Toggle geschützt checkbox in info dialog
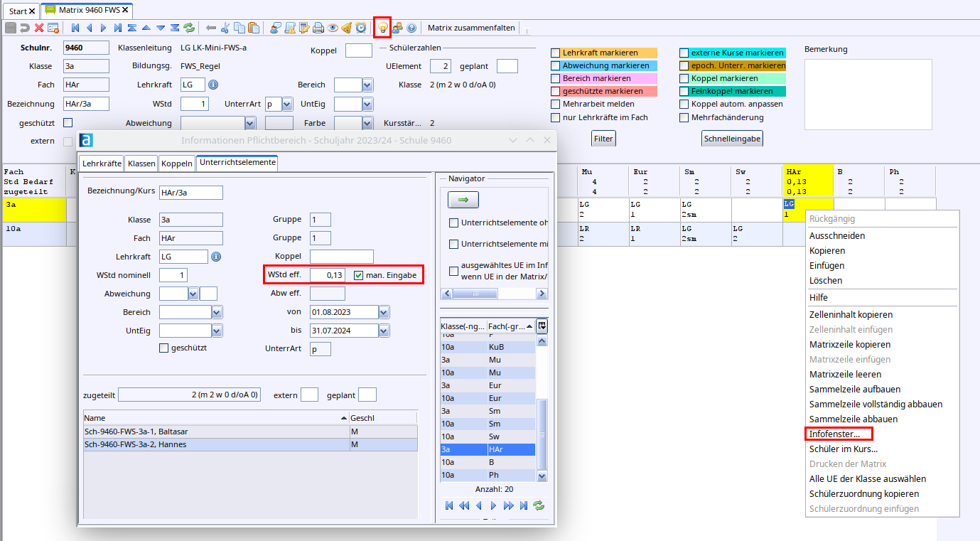 tap(164, 348)
